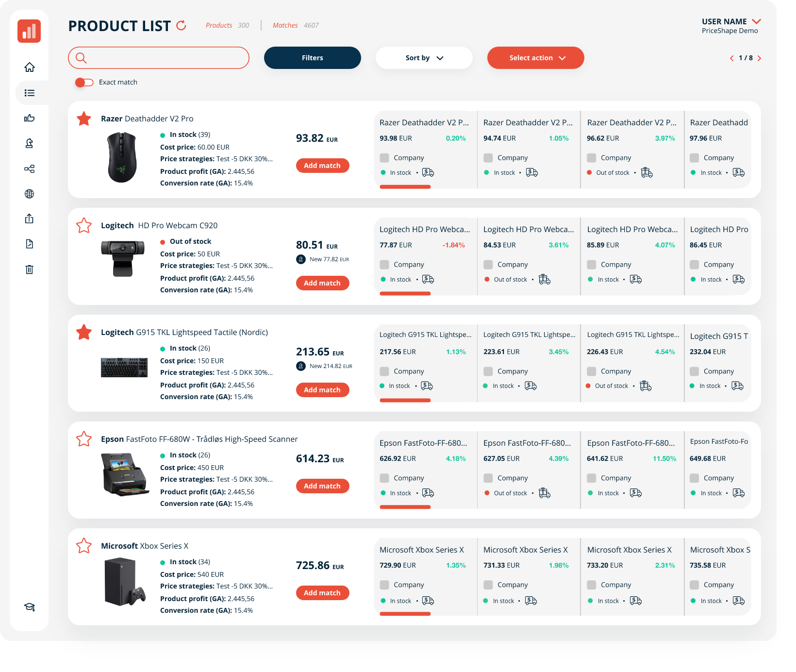
Task: Add match for Logitech HD Pro Webcam C920
Action: click(x=323, y=283)
